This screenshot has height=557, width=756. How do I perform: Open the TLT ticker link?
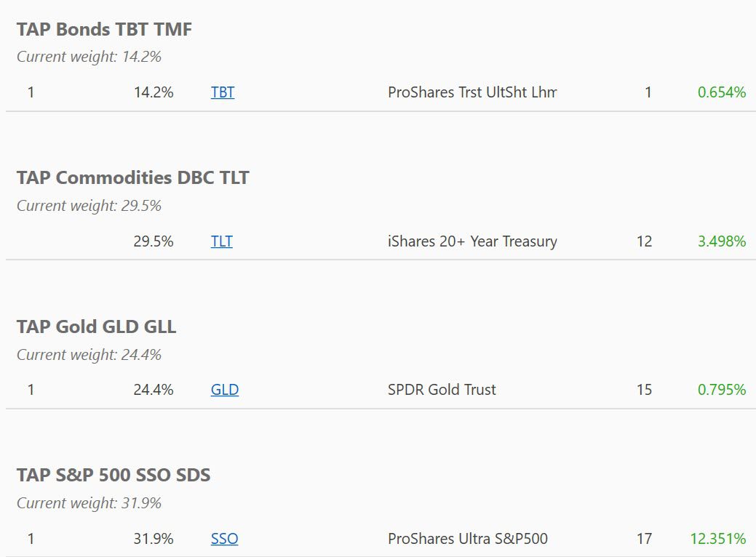point(222,241)
